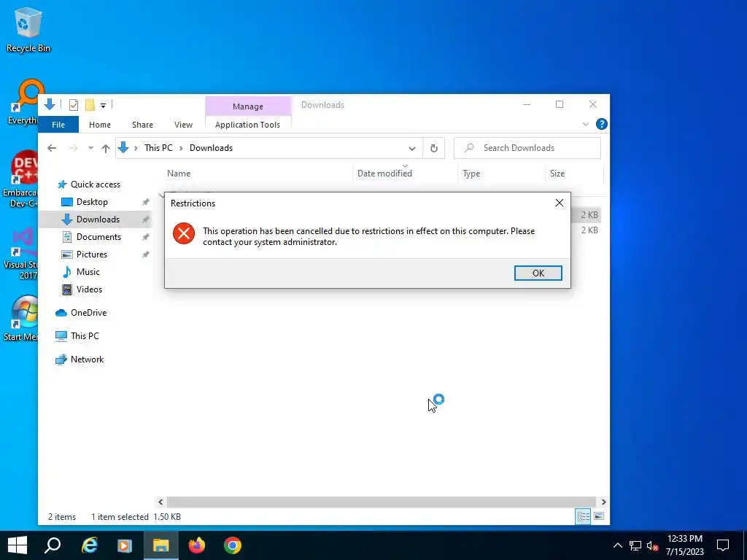Click the horizontal scrollbar thumb
Image resolution: width=747 pixels, height=560 pixels.
coord(381,502)
